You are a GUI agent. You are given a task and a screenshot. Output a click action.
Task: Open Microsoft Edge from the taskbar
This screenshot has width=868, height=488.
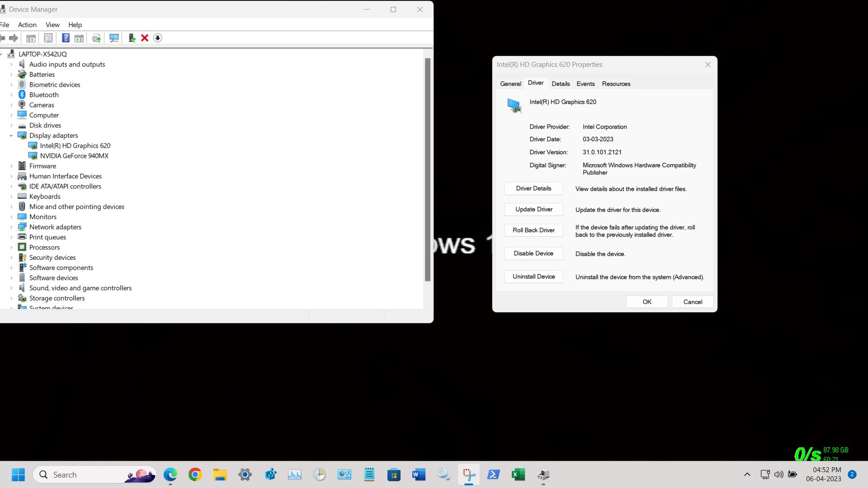(170, 475)
